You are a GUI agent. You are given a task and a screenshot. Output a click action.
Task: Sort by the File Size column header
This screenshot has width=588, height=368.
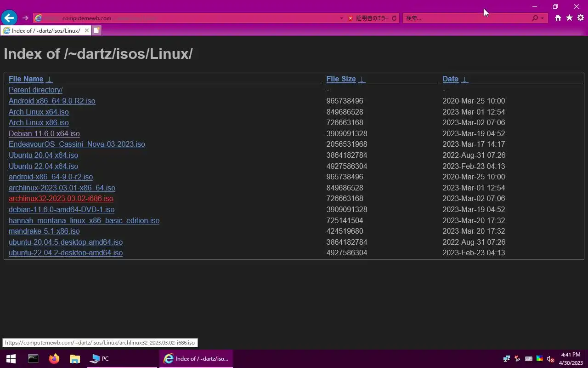click(x=341, y=79)
